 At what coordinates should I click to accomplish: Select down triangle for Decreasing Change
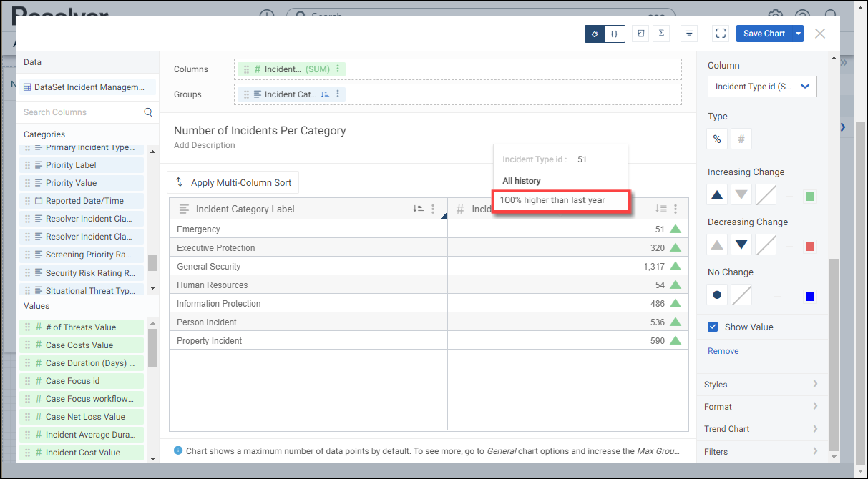tap(741, 245)
